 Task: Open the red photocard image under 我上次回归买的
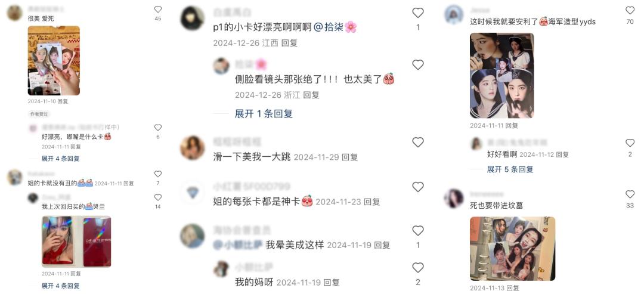coord(76,242)
